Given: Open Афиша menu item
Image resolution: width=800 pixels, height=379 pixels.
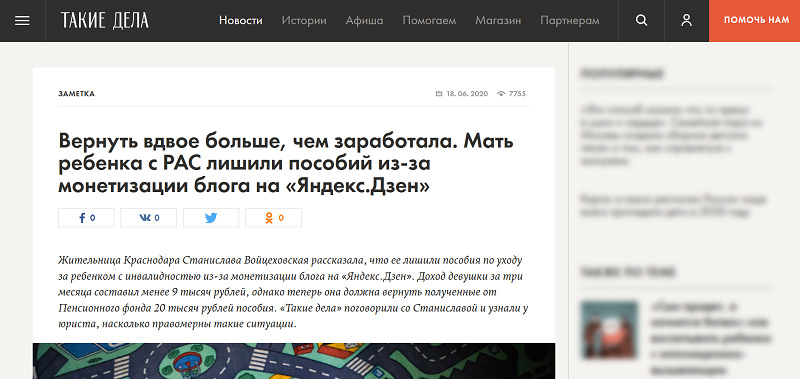Looking at the screenshot, I should [x=364, y=21].
